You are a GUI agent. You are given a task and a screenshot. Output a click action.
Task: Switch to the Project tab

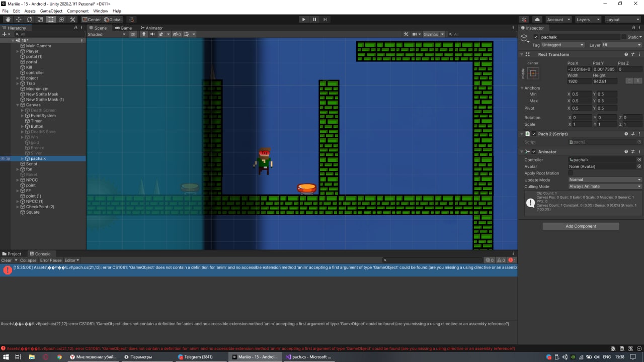[12, 254]
